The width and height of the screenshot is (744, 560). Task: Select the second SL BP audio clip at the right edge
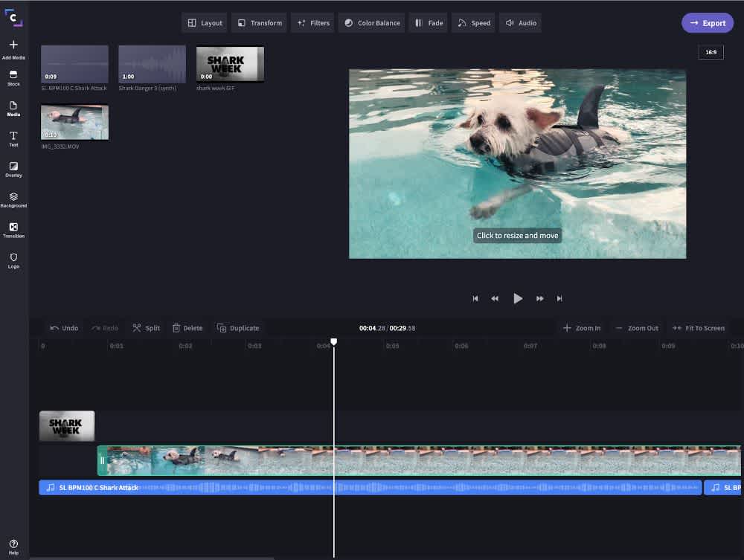(x=723, y=487)
